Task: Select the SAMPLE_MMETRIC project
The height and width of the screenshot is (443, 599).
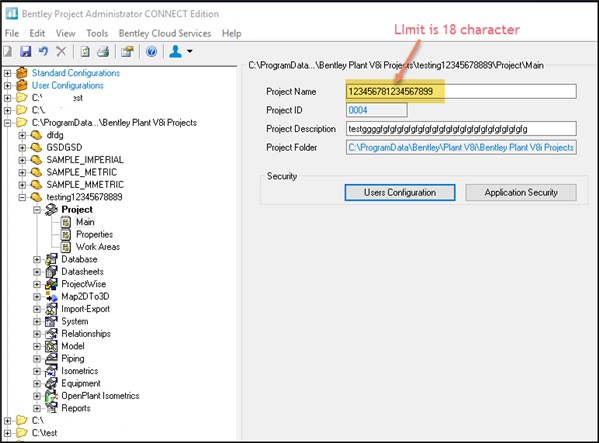Action: pos(85,185)
